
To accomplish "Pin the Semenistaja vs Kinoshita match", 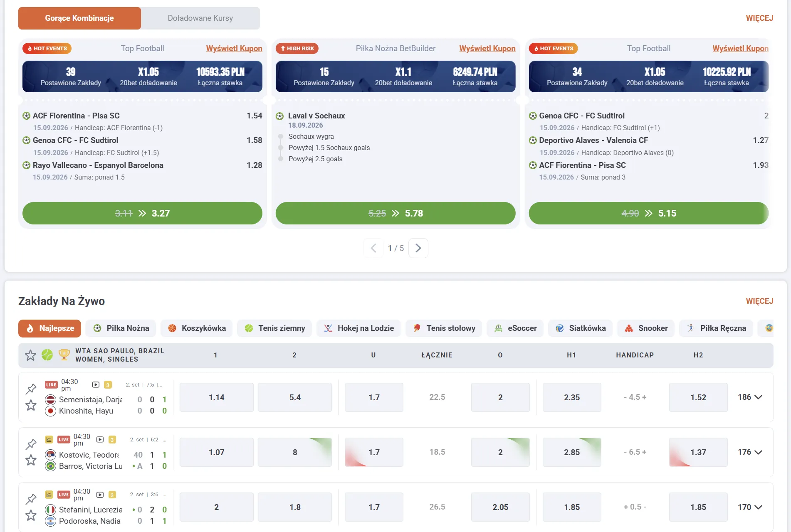I will pyautogui.click(x=31, y=389).
